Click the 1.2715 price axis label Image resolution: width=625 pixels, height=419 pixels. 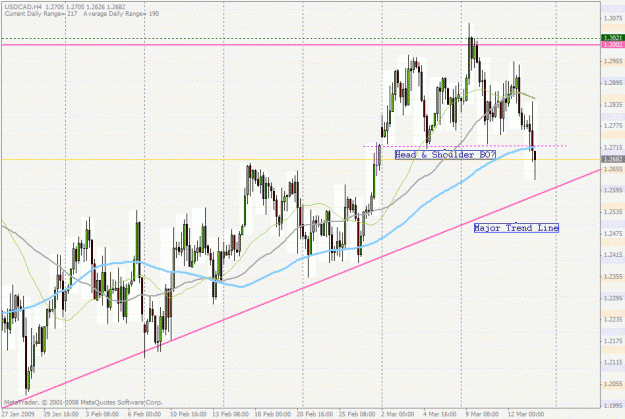(613, 148)
